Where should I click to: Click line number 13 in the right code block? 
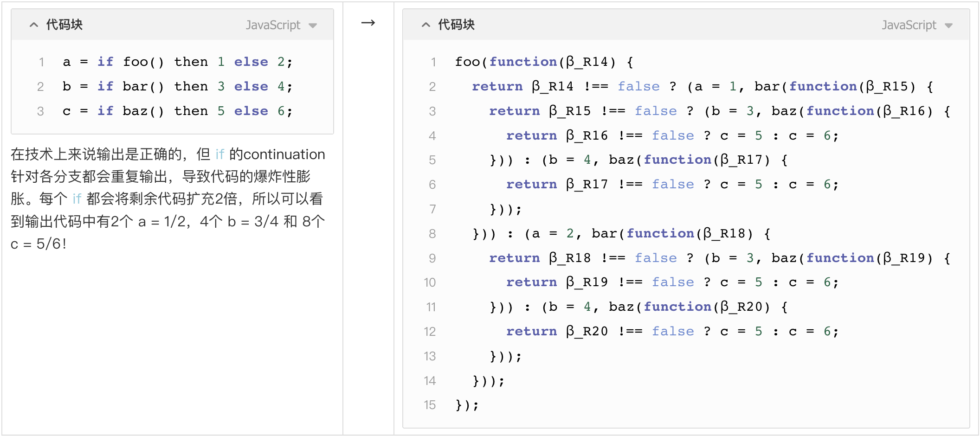click(430, 356)
